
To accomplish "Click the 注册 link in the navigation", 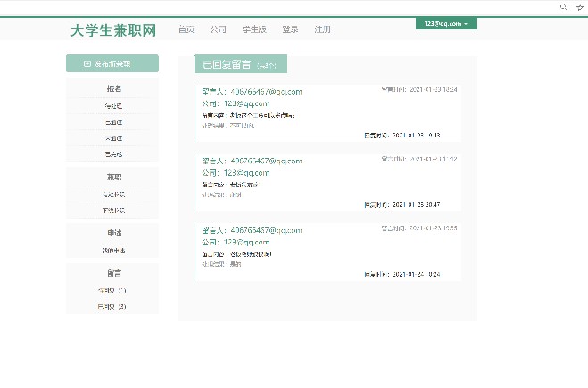I will (x=323, y=30).
